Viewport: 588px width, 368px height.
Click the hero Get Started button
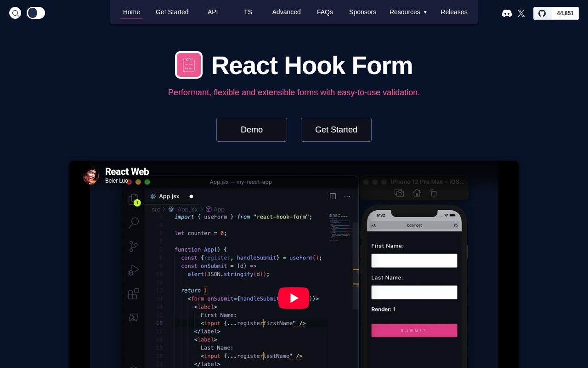click(336, 130)
